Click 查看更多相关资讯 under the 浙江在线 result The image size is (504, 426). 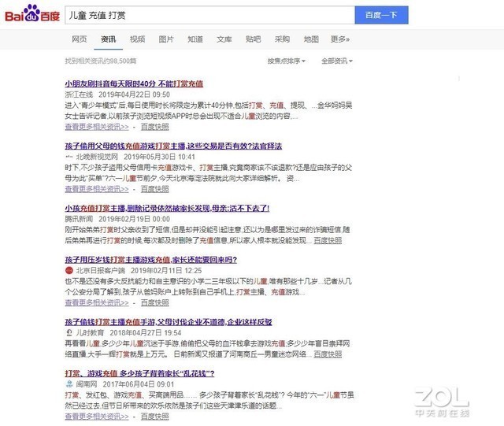97,125
